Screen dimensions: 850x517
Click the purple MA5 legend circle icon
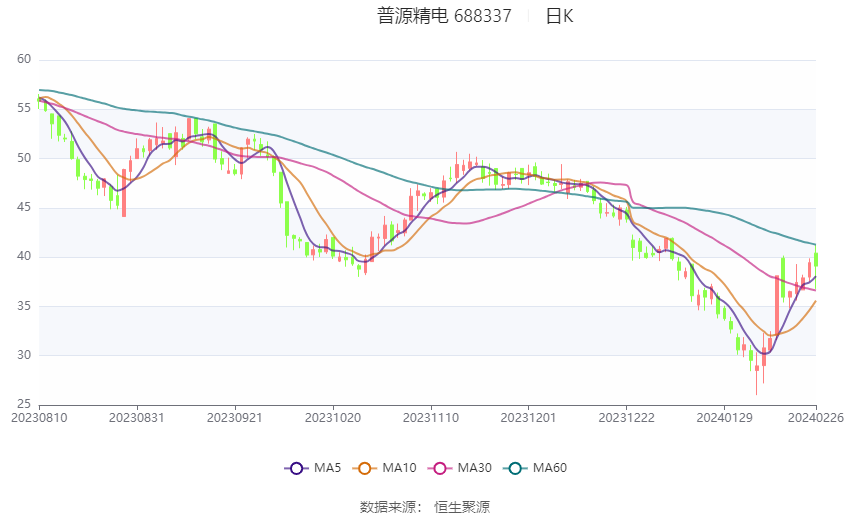295,467
